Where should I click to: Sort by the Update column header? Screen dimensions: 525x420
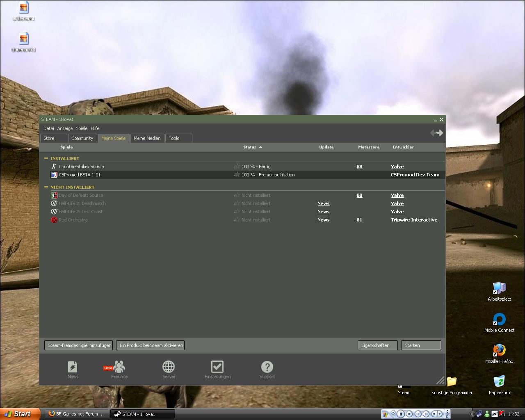tap(326, 147)
